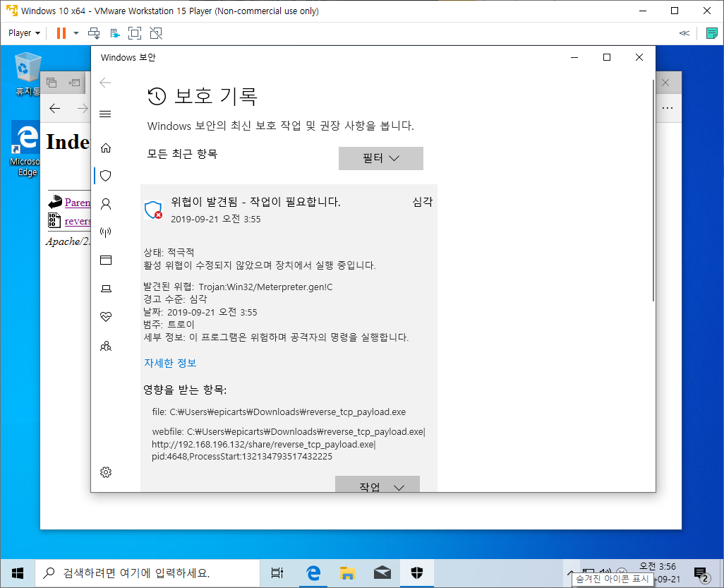Open Device security laptop icon
724x588 pixels.
106,289
